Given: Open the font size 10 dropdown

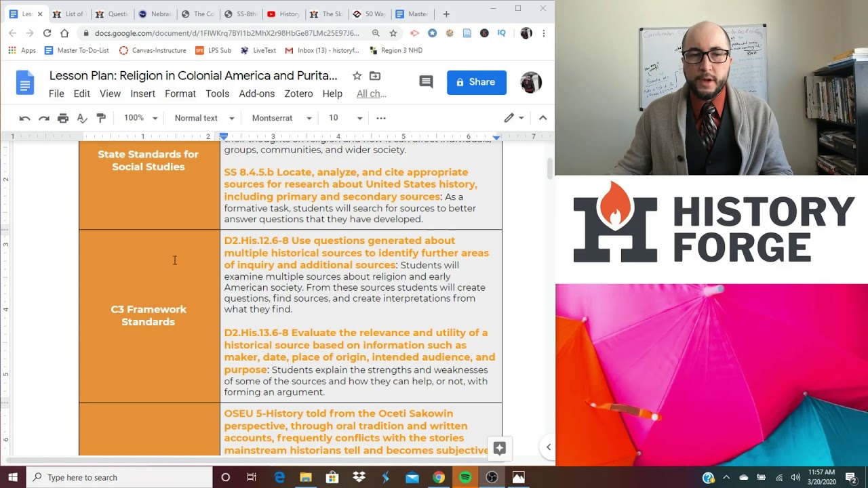Looking at the screenshot, I should tap(345, 118).
